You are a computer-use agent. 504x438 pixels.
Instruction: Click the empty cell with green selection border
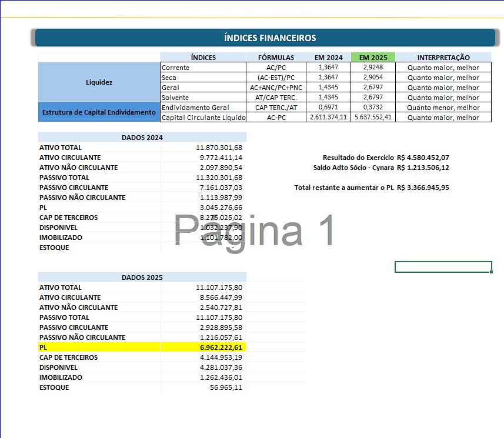coord(443,267)
